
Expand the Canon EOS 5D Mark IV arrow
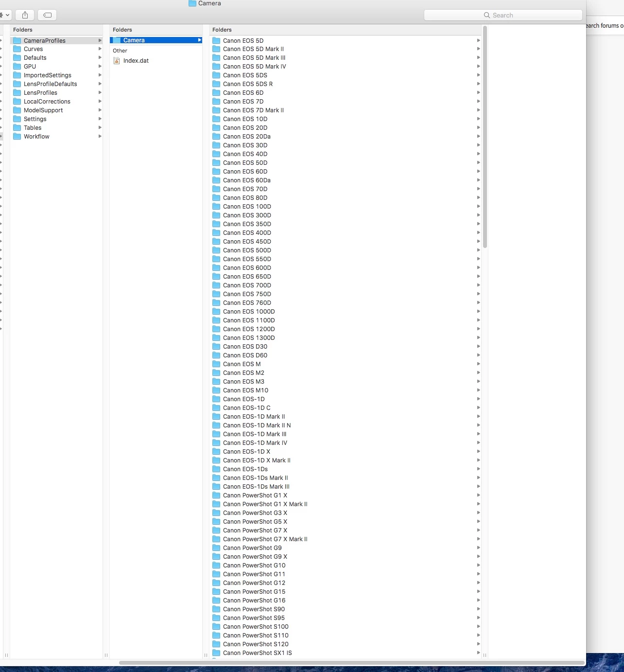click(478, 66)
